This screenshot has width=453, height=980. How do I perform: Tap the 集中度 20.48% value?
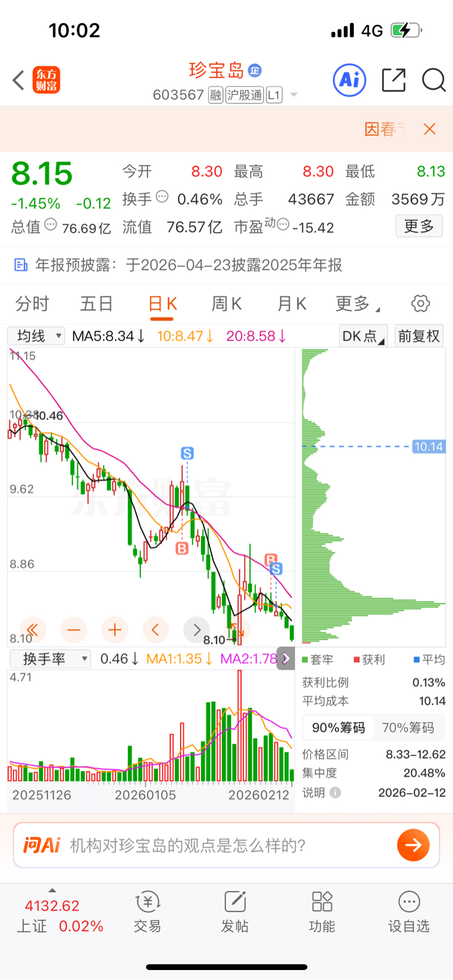click(x=424, y=773)
